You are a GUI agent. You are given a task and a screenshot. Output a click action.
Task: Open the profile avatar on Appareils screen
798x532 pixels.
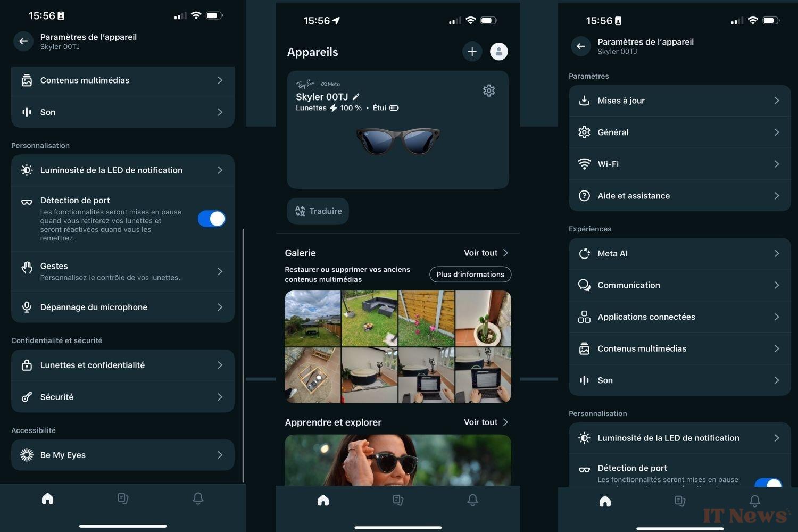(x=498, y=52)
